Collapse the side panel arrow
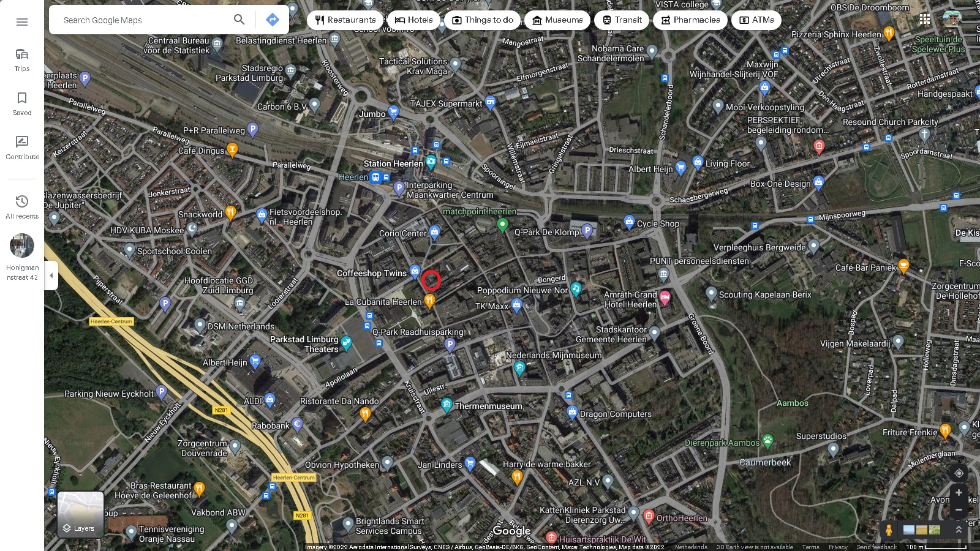This screenshot has width=980, height=551. (51, 275)
